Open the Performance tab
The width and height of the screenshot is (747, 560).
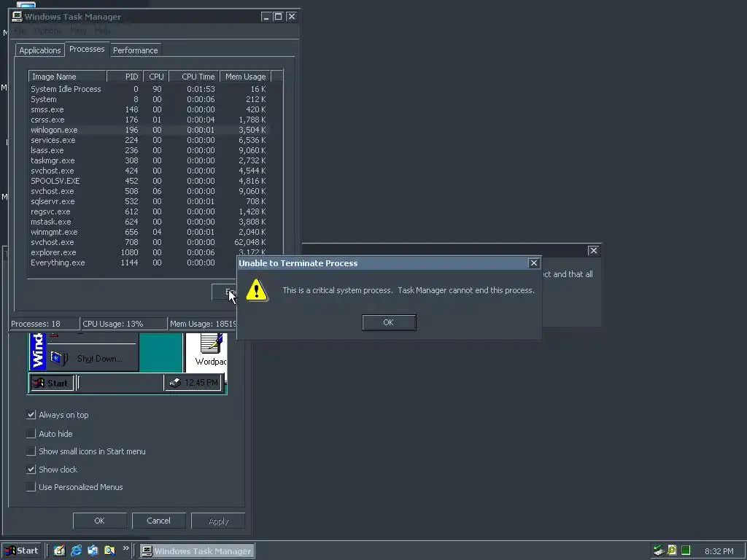tap(135, 50)
